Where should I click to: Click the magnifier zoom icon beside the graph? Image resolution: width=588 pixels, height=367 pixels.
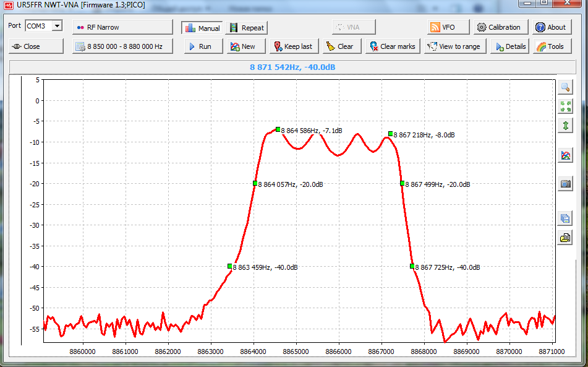565,87
